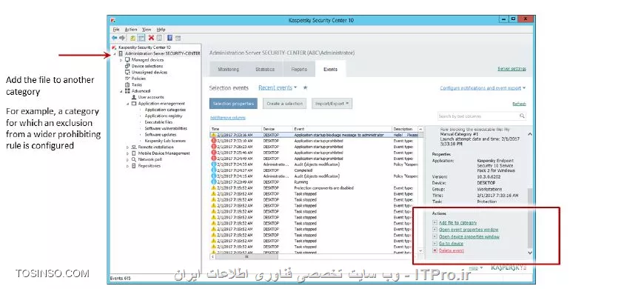The image size is (644, 289).
Task: Click the magnifier icon in the search box
Action: 522,116
